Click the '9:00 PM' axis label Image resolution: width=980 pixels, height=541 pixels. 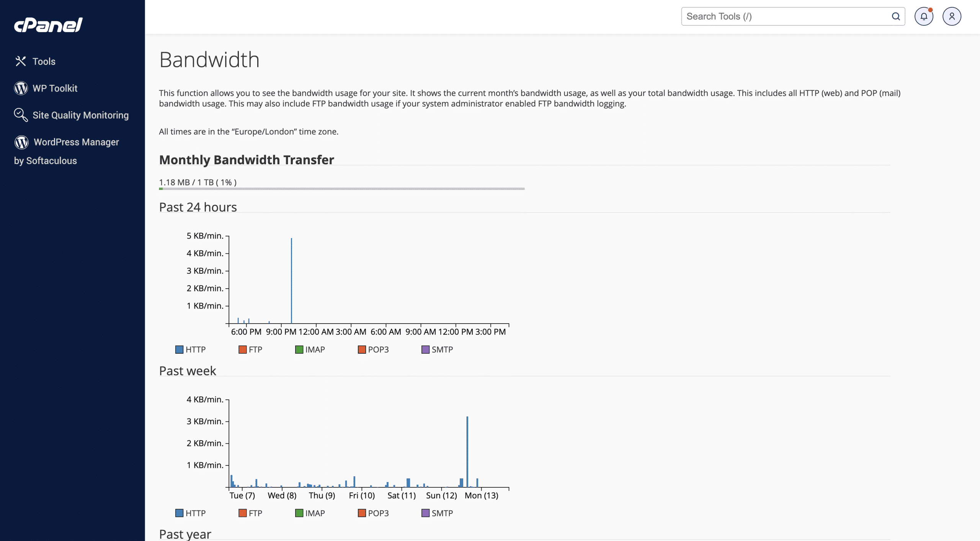(x=281, y=332)
